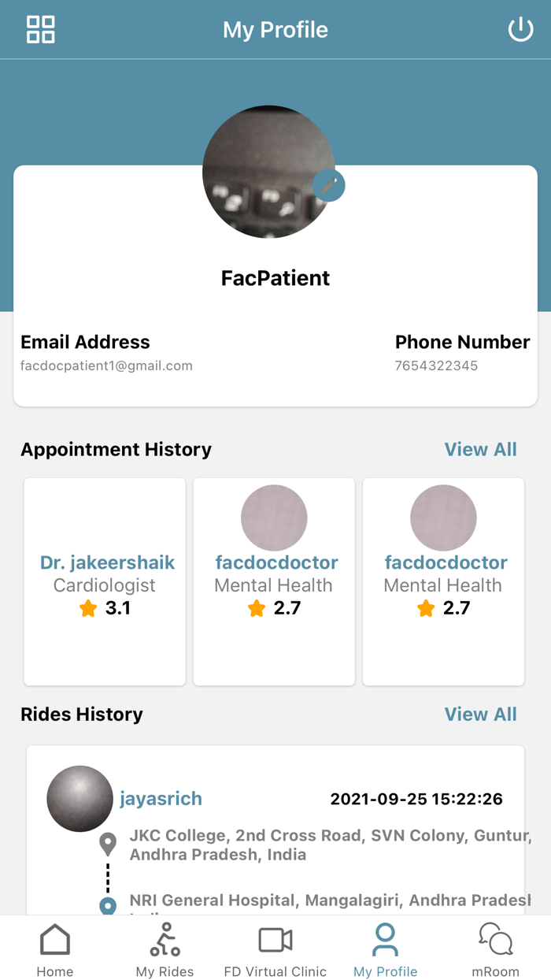Tap the jayasrich rider name link
Viewport: 551px width, 980px height.
[x=161, y=798]
